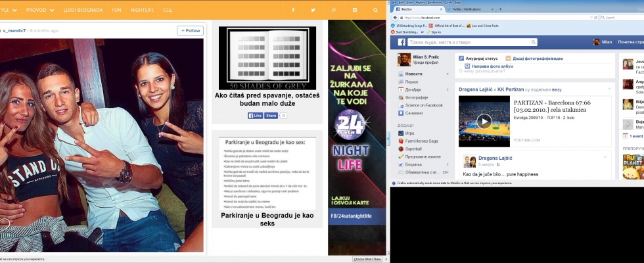Open the Firefox History menu
Viewport: 644px width, 263px height.
tap(421, 2)
